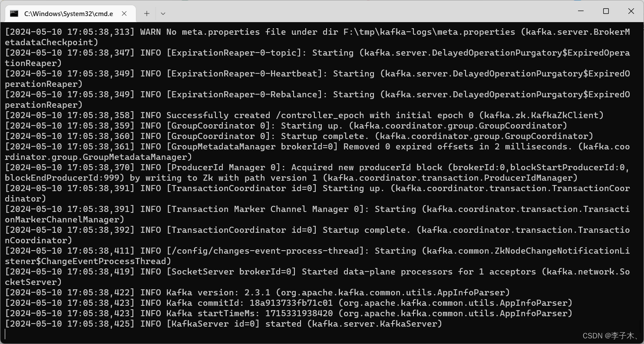This screenshot has height=344, width=644.
Task: Close the cmd.exe tab
Action: coord(124,13)
